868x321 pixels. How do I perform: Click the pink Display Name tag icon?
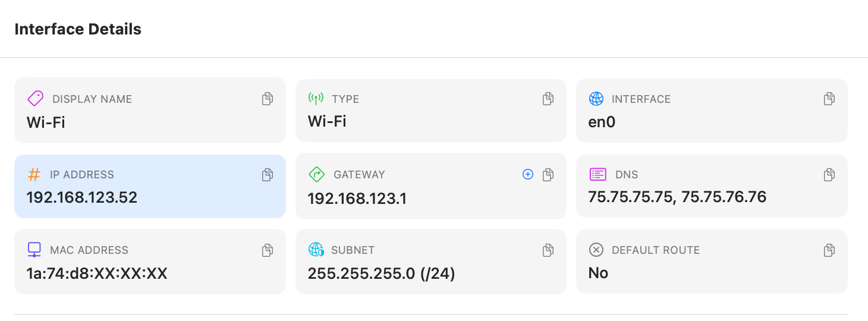pyautogui.click(x=36, y=99)
